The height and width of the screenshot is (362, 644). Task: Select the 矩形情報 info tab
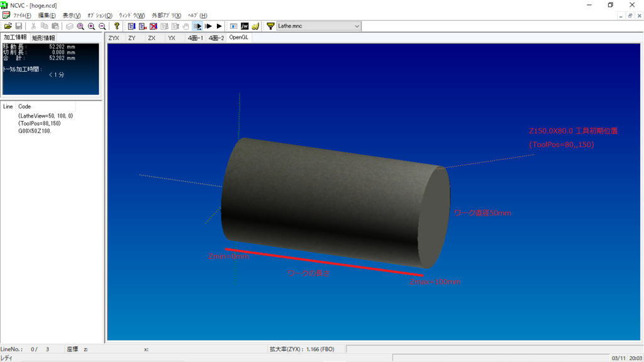click(43, 38)
